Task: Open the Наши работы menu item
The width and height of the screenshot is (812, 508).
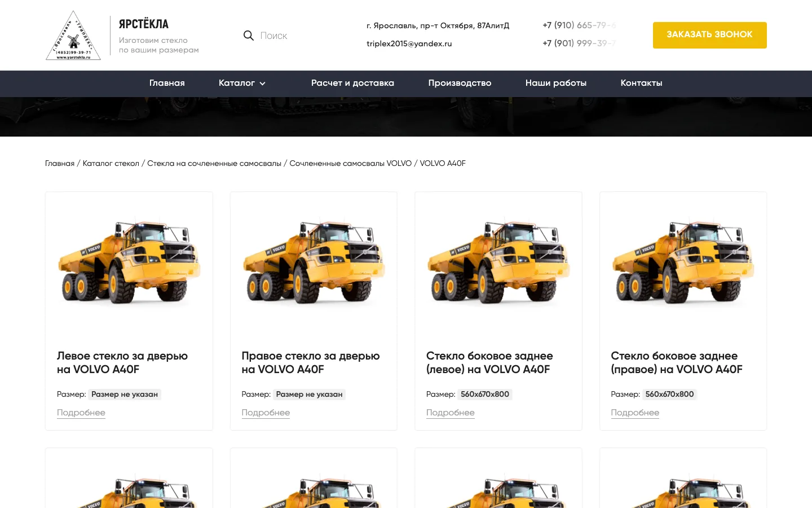Action: pos(556,83)
